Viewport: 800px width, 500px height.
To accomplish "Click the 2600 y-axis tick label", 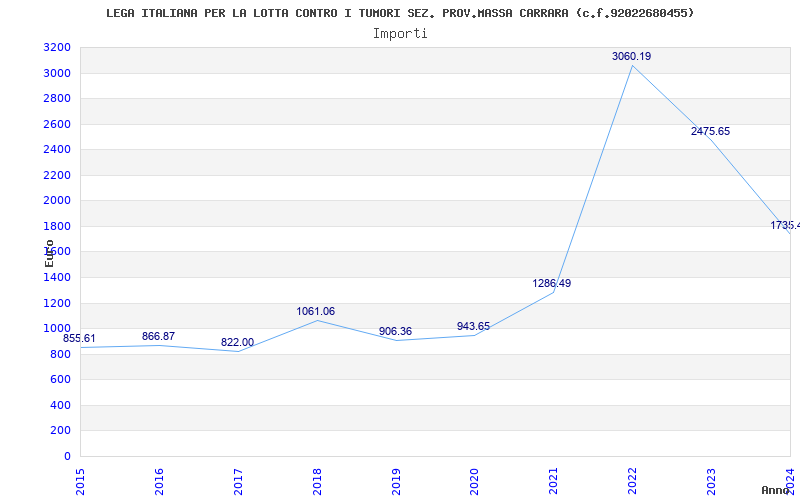I will click(57, 124).
